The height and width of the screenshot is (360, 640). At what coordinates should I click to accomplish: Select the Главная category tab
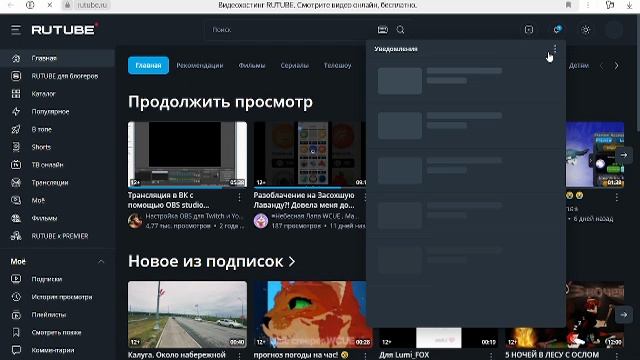point(148,65)
